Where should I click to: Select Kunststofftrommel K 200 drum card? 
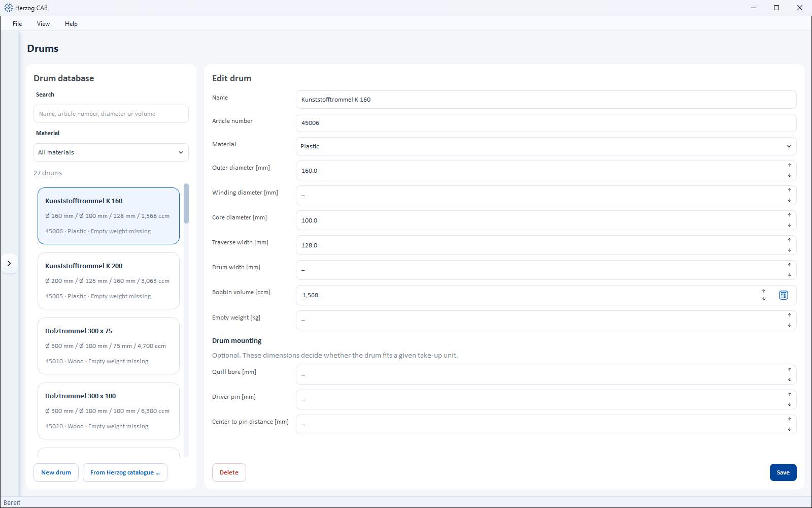[109, 281]
